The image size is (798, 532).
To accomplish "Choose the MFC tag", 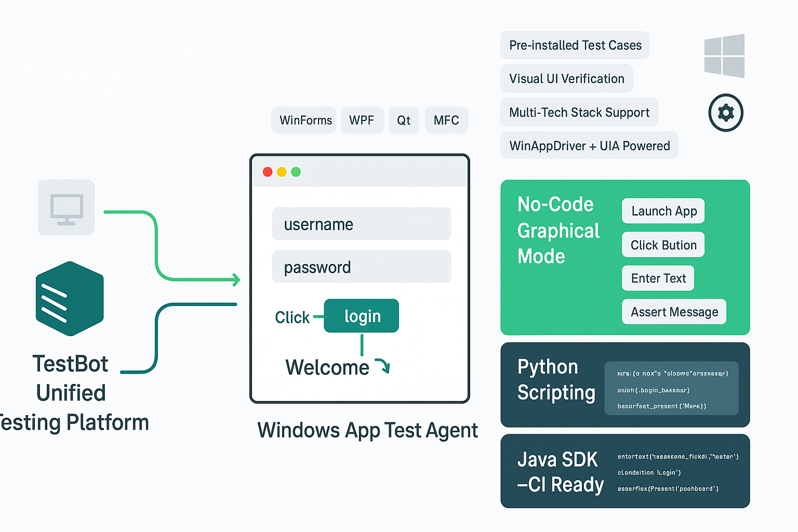I will click(446, 121).
